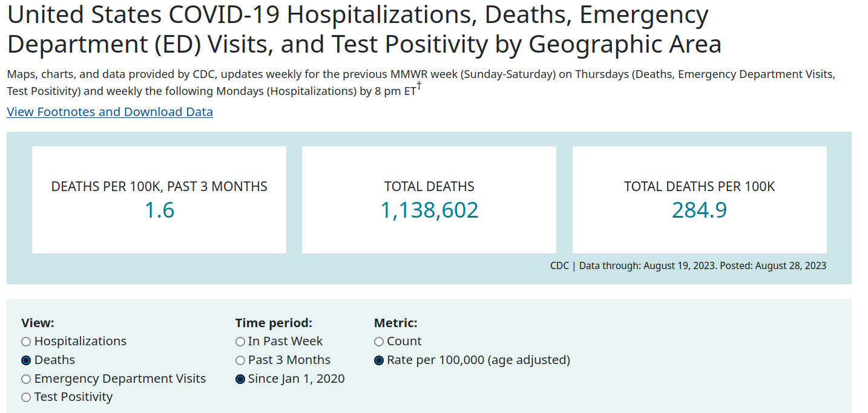Switch metric to Count
Viewport: 868px width, 413px height.
[379, 342]
